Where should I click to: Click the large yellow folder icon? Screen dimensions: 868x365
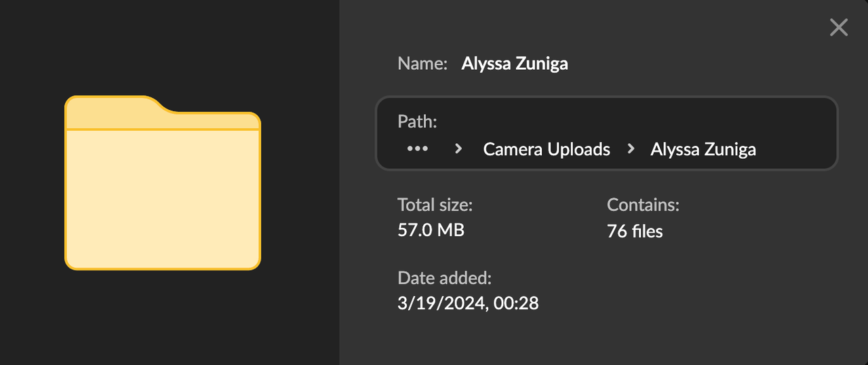click(163, 183)
